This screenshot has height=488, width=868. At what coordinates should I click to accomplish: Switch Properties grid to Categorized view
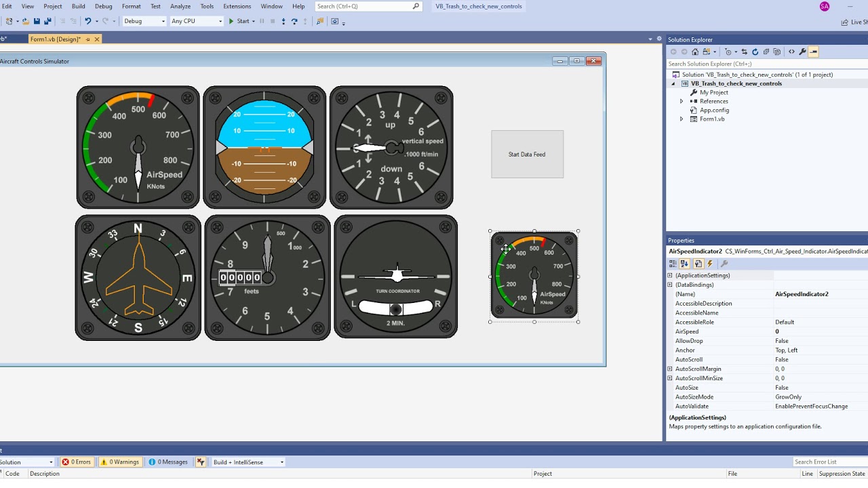pyautogui.click(x=673, y=264)
